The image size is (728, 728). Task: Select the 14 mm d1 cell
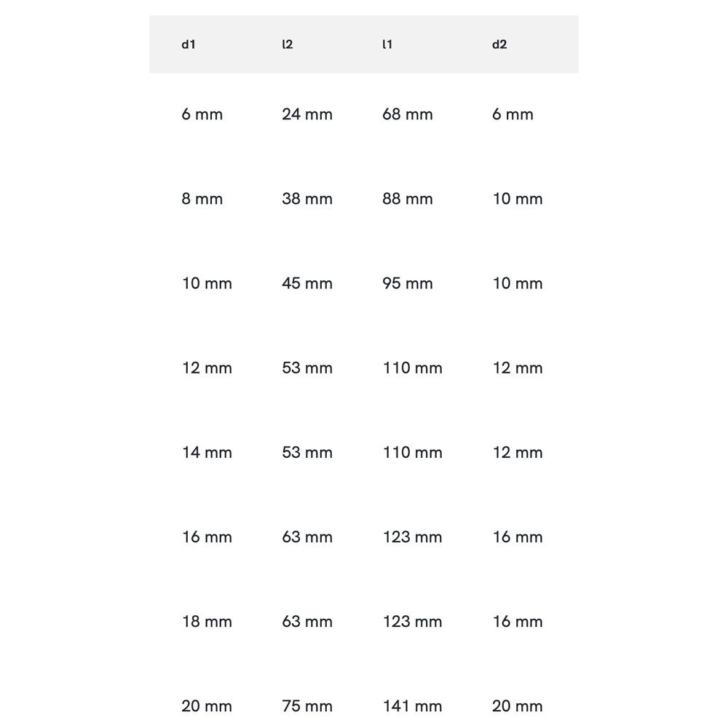207,452
